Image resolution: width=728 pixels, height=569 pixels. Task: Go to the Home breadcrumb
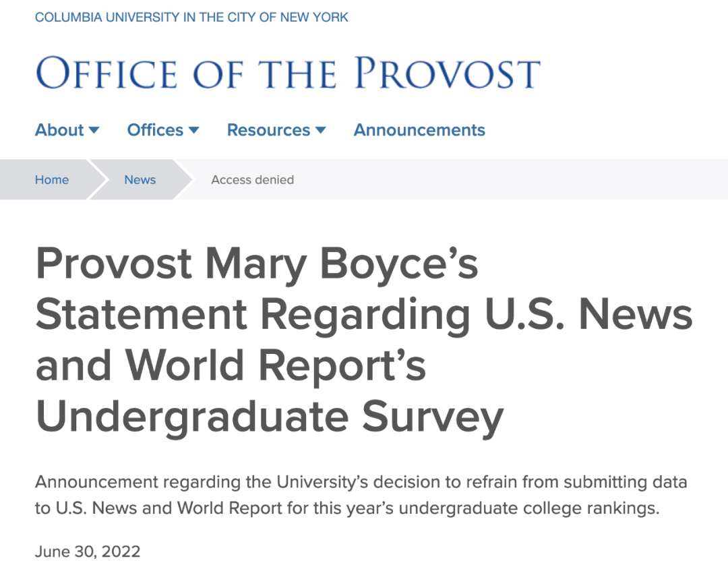click(52, 180)
